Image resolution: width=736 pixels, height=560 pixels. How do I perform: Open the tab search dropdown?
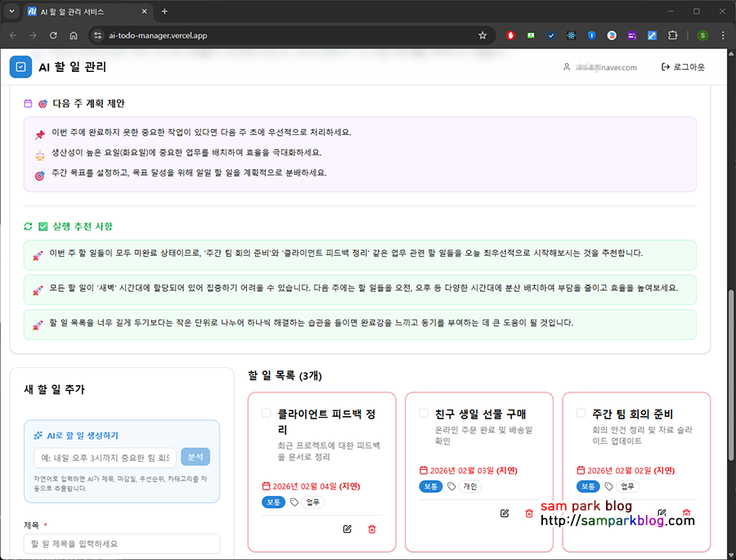[x=11, y=11]
